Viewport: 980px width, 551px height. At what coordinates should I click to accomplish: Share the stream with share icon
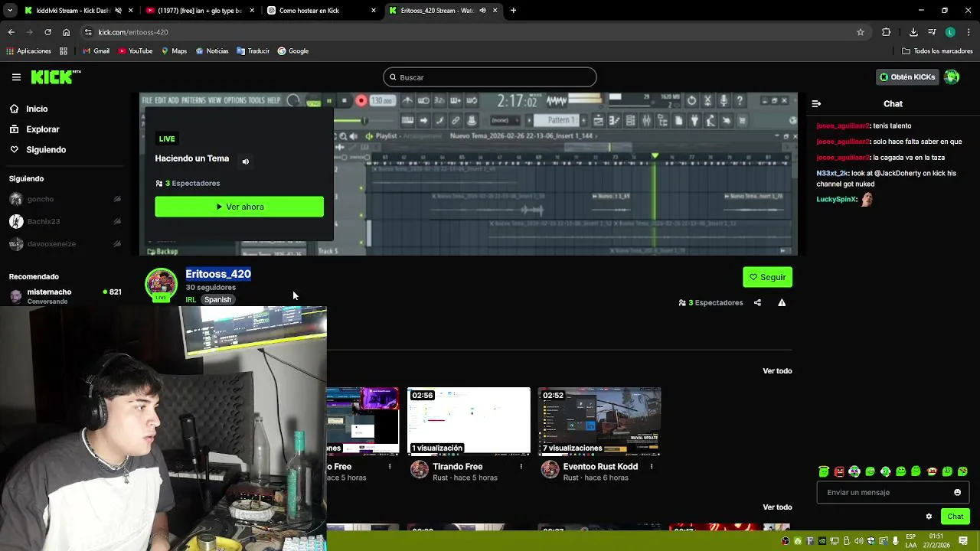pos(757,303)
